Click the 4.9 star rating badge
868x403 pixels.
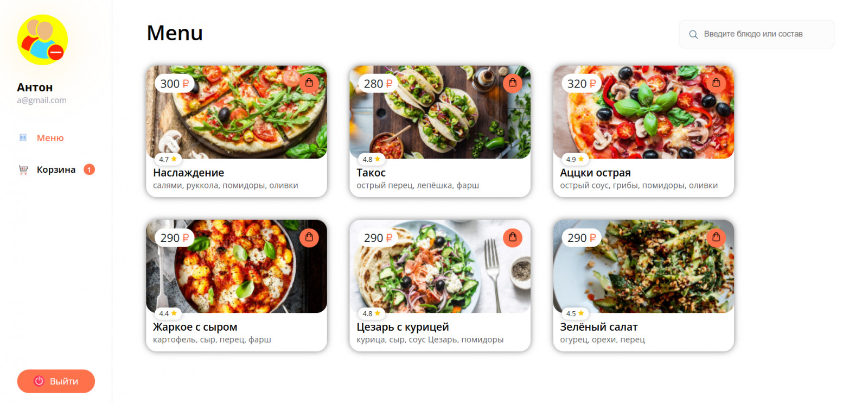[x=575, y=159]
